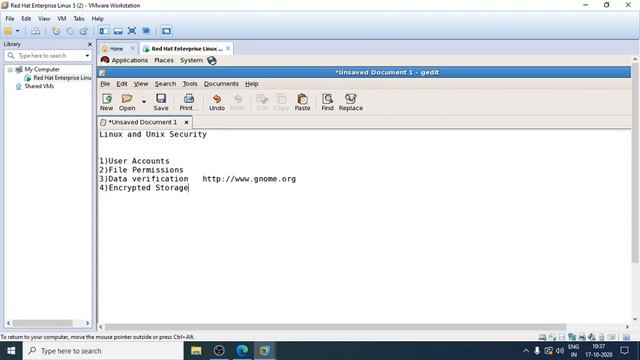The image size is (640, 360).
Task: Open VMware Tabs menu
Action: coord(79,19)
